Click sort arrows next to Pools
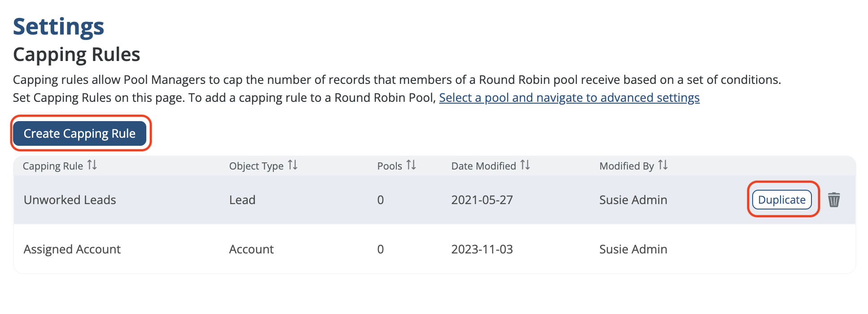The height and width of the screenshot is (314, 868). (411, 165)
